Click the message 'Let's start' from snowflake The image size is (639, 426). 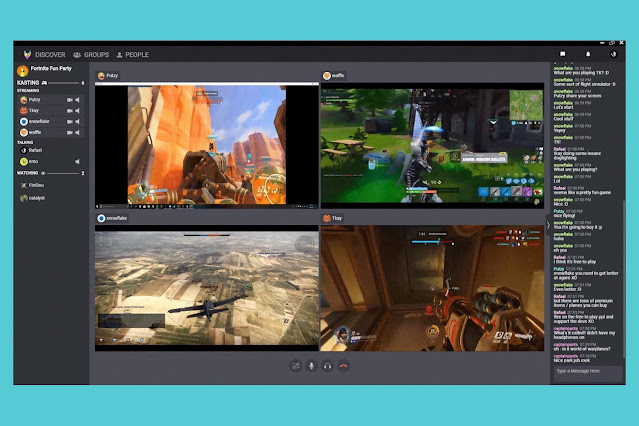click(563, 107)
